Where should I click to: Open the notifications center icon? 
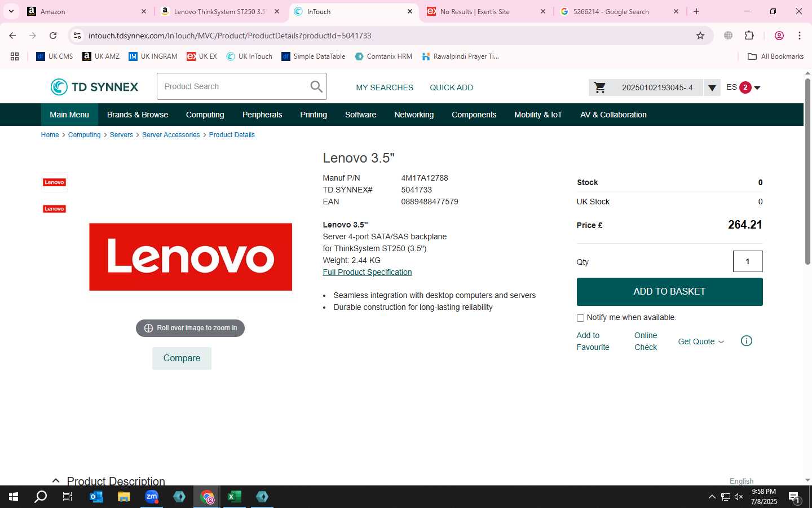click(794, 497)
